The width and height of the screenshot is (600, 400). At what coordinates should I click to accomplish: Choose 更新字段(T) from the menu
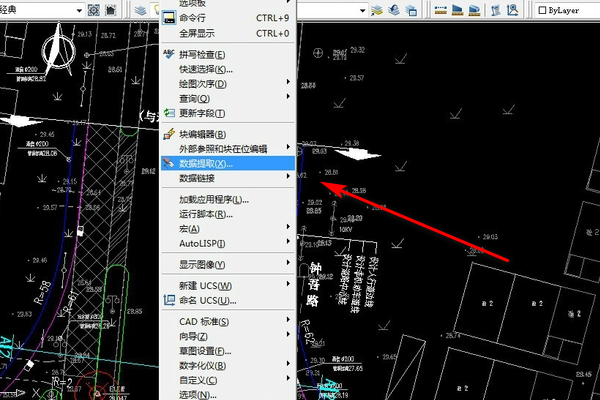pos(227,113)
